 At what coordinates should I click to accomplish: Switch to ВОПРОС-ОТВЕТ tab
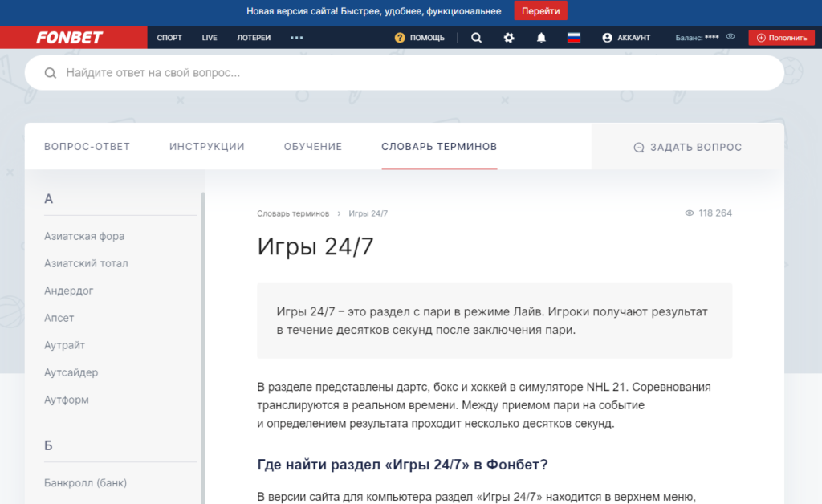(x=87, y=147)
